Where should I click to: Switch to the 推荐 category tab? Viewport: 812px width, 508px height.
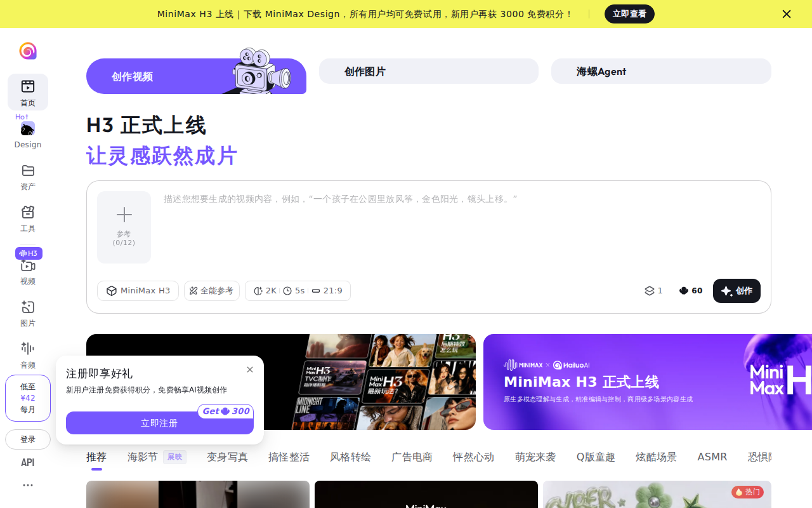click(x=96, y=457)
